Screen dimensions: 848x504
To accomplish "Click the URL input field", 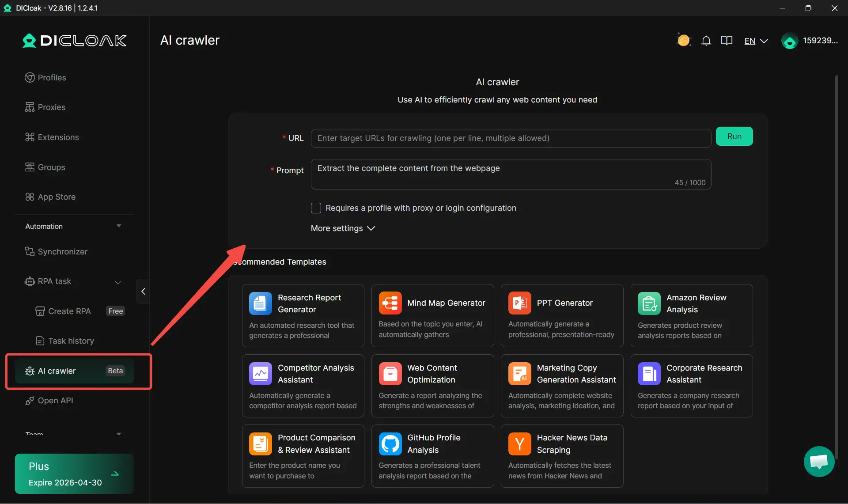I will click(511, 138).
